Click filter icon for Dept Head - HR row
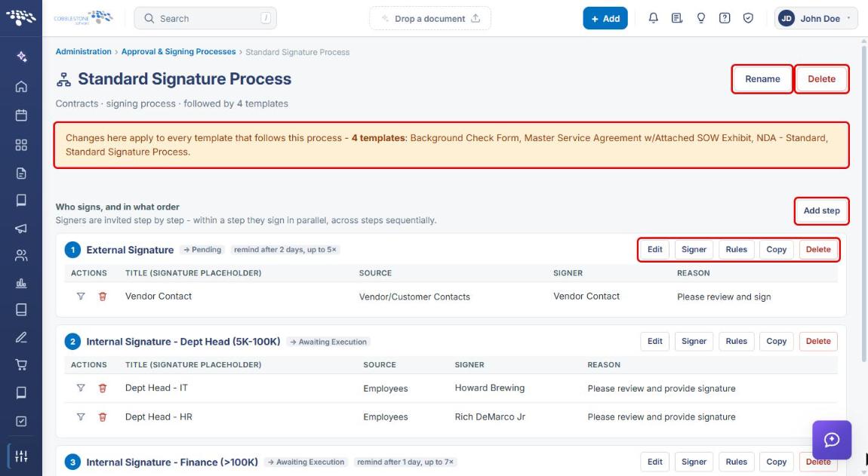The image size is (868, 476). 81,416
